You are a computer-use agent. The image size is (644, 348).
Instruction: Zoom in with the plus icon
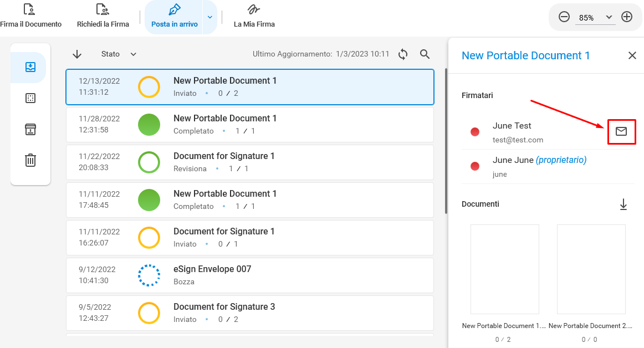(627, 17)
